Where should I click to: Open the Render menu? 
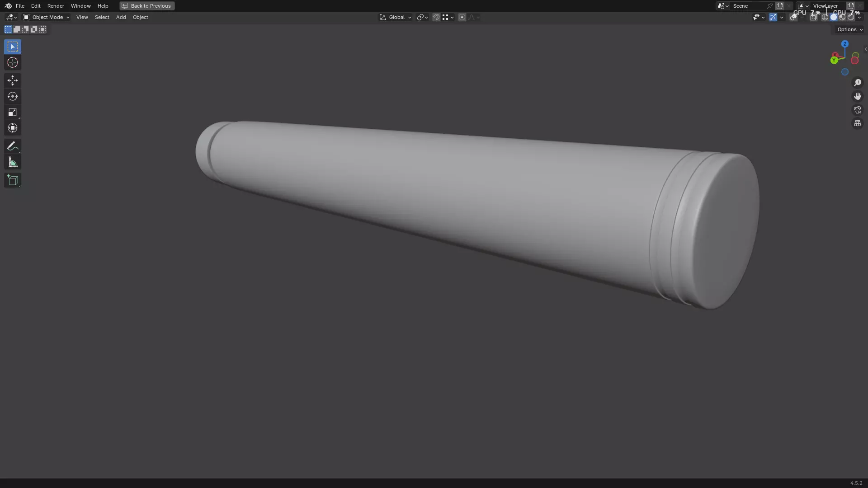(56, 6)
